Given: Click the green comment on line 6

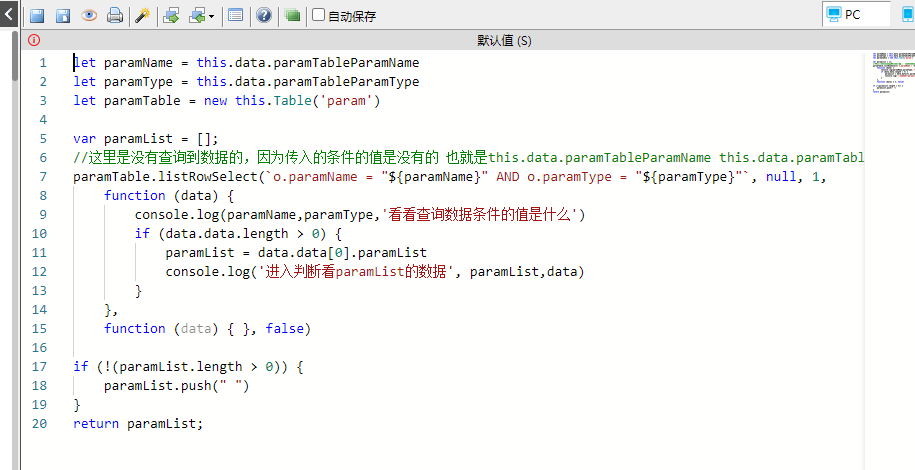Looking at the screenshot, I should coord(469,158).
